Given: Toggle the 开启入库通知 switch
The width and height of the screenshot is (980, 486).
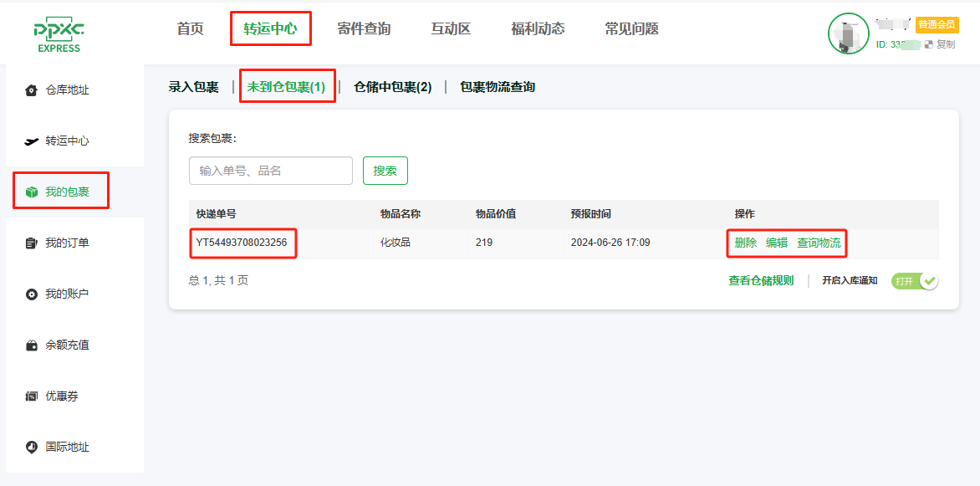Looking at the screenshot, I should point(915,281).
